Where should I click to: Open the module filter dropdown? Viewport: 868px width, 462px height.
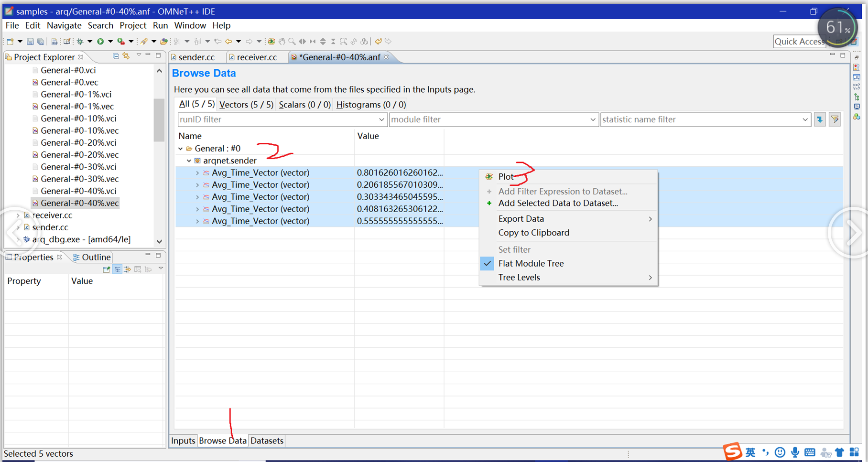(x=593, y=119)
